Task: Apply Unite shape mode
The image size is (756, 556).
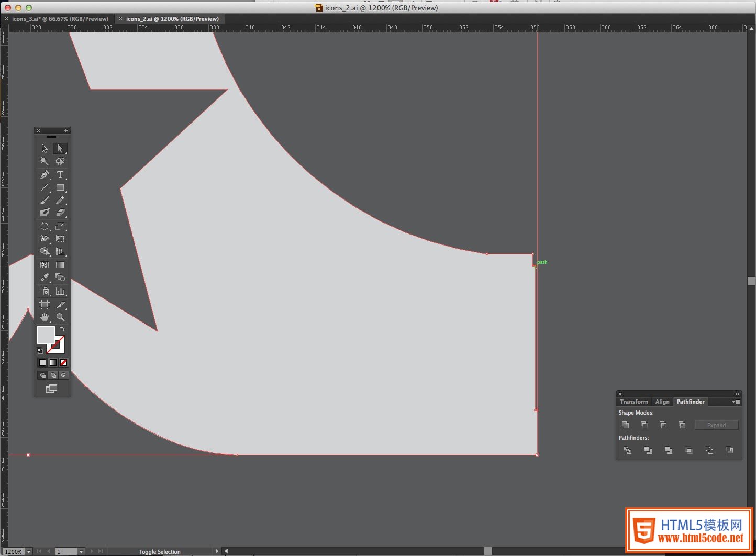Action: 625,425
